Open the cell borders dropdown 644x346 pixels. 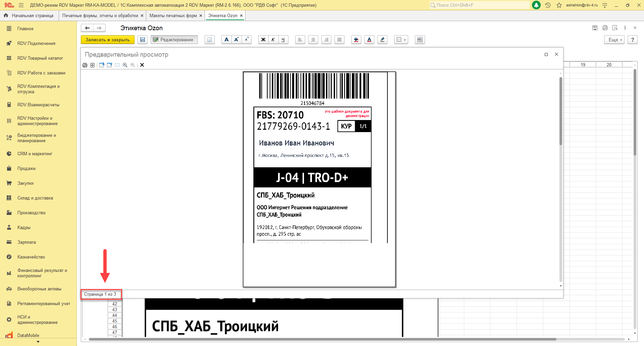click(401, 40)
